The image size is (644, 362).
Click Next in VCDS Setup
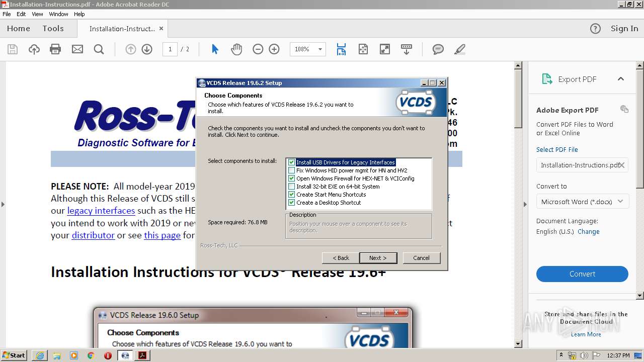click(x=378, y=258)
